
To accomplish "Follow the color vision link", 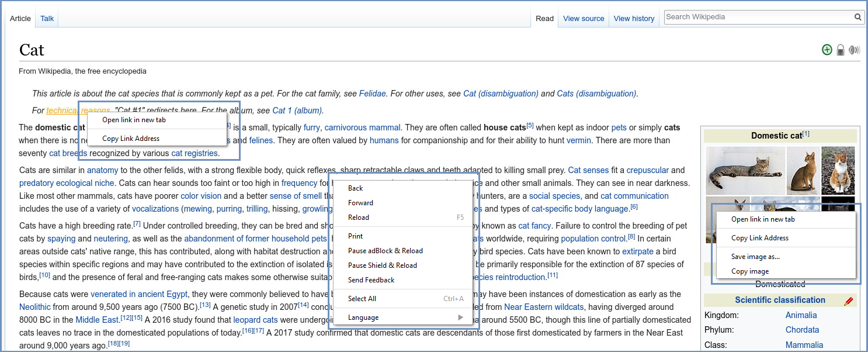I will (x=201, y=196).
